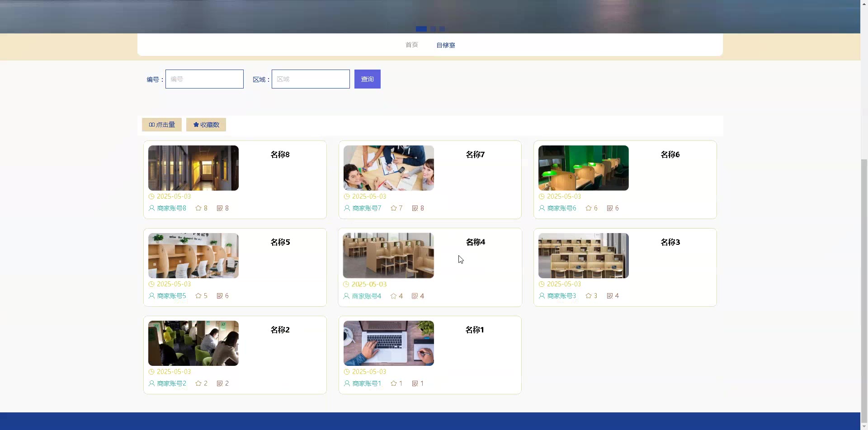868x430 pixels.
Task: Click the 商家账号1 merchant name
Action: [367, 383]
